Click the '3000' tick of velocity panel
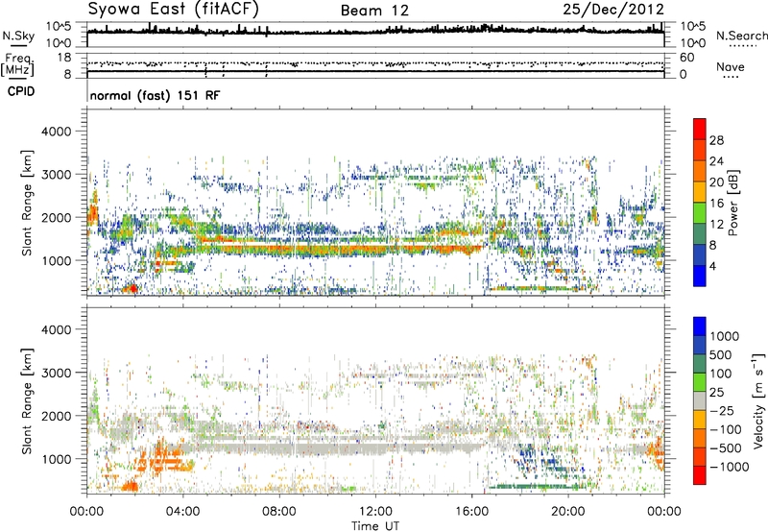The image size is (768, 532). [x=56, y=373]
